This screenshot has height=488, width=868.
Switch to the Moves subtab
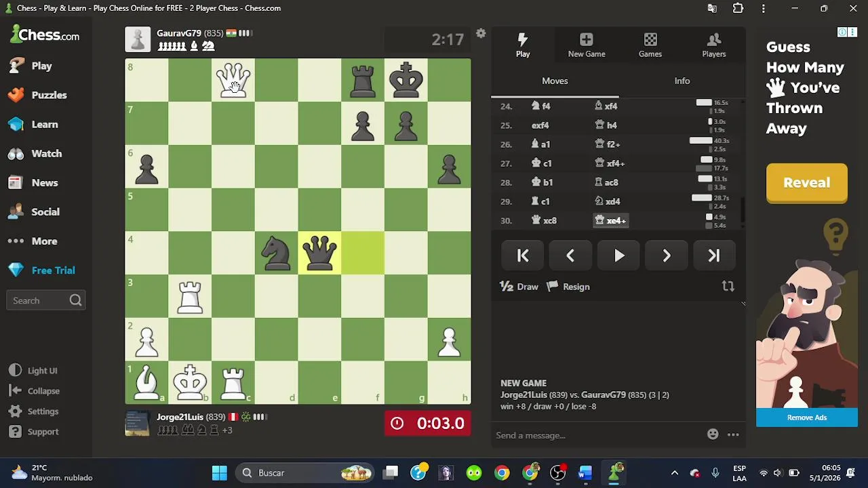[555, 81]
